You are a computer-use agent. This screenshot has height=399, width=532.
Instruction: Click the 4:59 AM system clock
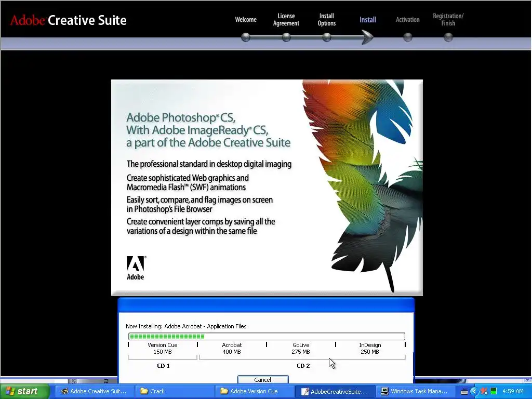(513, 391)
